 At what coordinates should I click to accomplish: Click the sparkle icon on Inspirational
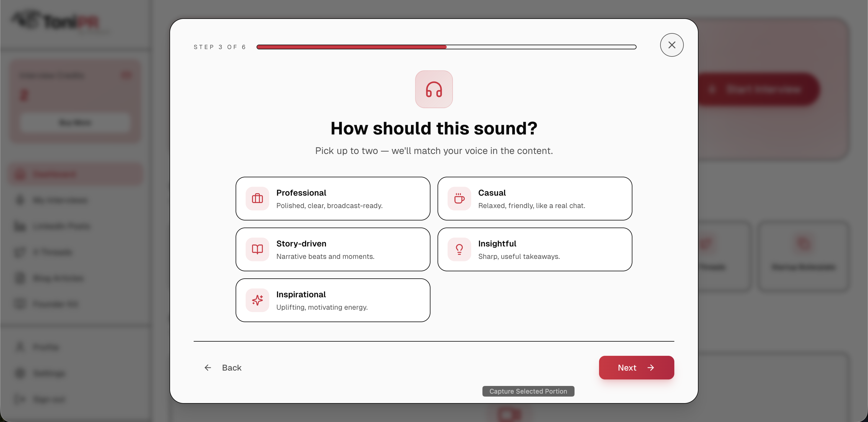coord(257,300)
